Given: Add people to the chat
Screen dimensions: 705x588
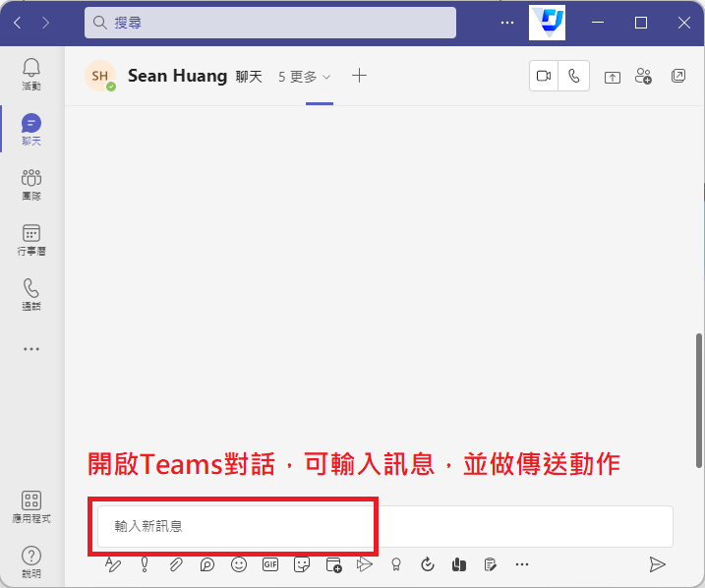Looking at the screenshot, I should point(644,76).
